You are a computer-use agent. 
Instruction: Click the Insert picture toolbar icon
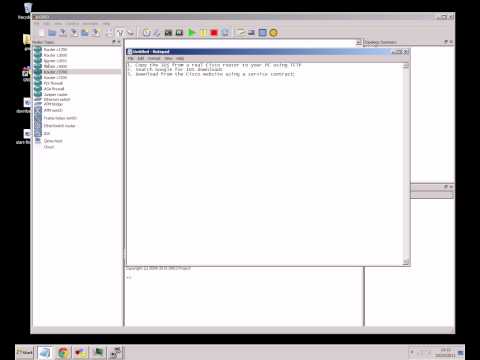pos(251,33)
